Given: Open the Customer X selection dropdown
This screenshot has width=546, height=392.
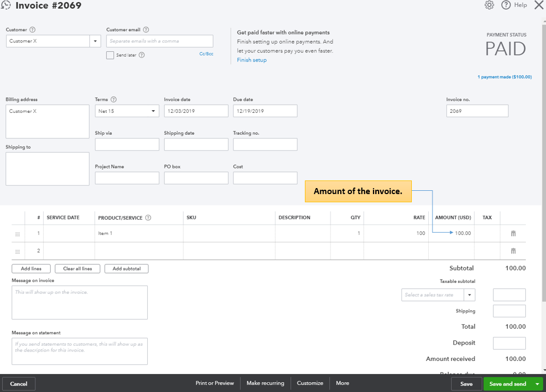Looking at the screenshot, I should coord(95,40).
